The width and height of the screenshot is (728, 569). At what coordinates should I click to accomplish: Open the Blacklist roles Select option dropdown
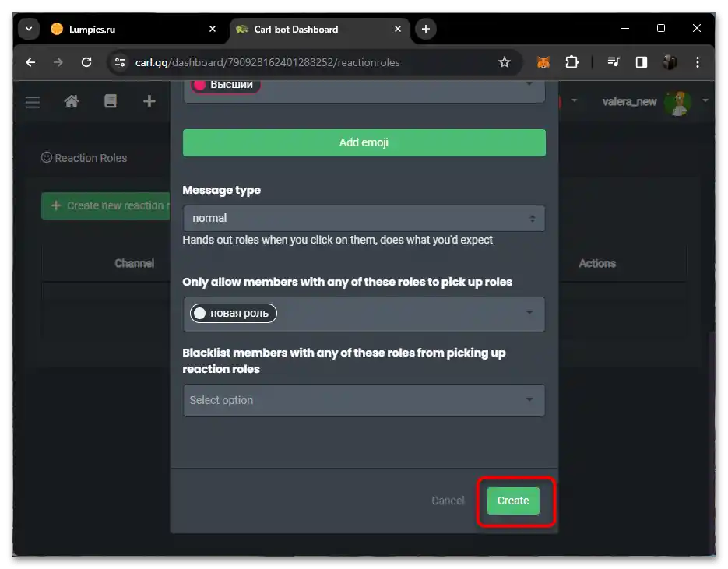pos(364,400)
